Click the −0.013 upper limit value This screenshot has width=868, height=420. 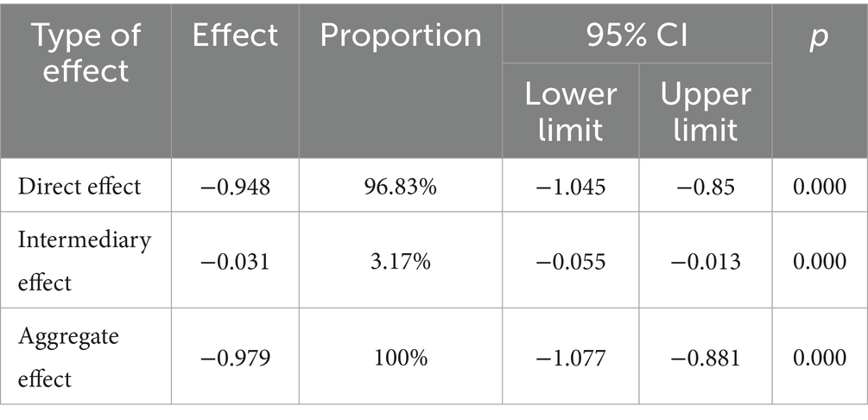(x=706, y=262)
